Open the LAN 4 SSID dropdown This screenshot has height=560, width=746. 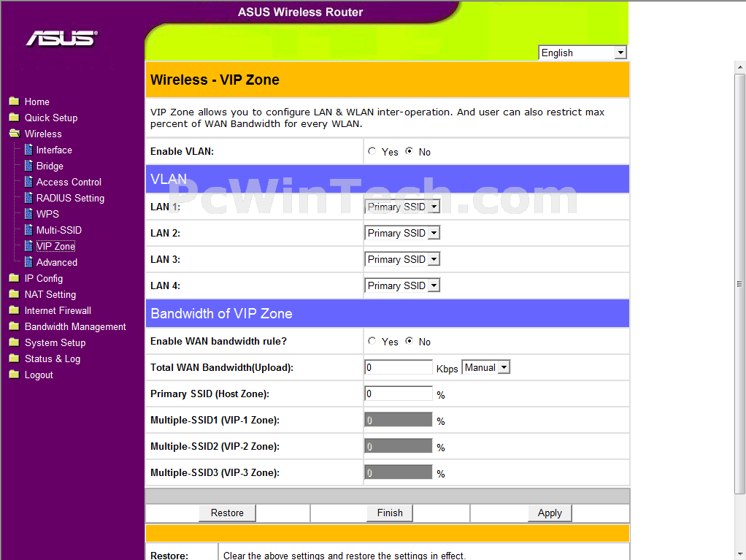coord(402,285)
